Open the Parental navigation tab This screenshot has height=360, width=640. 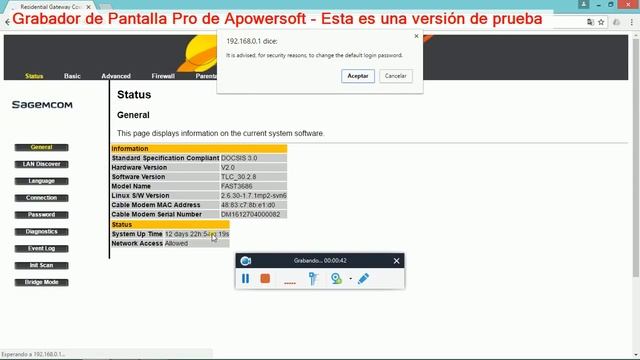pyautogui.click(x=206, y=76)
